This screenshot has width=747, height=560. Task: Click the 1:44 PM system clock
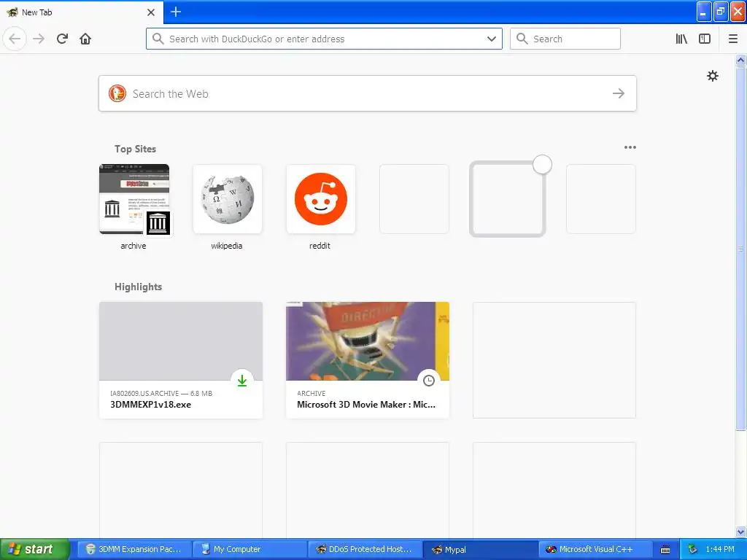coord(720,549)
